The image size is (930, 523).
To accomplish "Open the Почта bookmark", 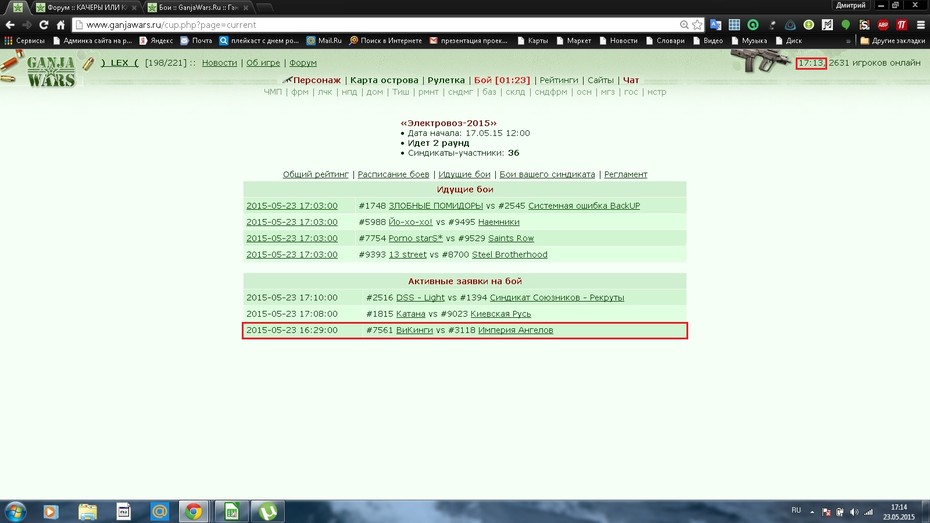I will coord(196,41).
